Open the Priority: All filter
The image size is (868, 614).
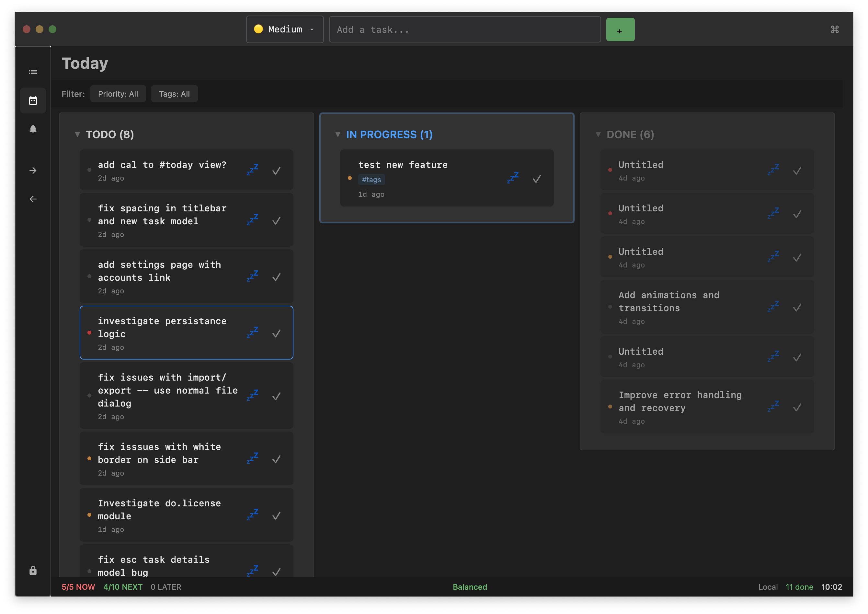pyautogui.click(x=118, y=94)
